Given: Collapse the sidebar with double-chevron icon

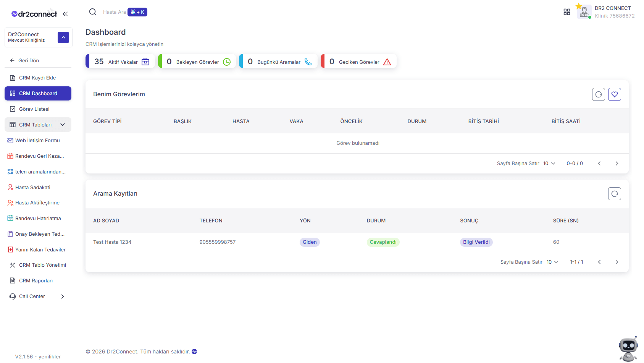Looking at the screenshot, I should 65,14.
